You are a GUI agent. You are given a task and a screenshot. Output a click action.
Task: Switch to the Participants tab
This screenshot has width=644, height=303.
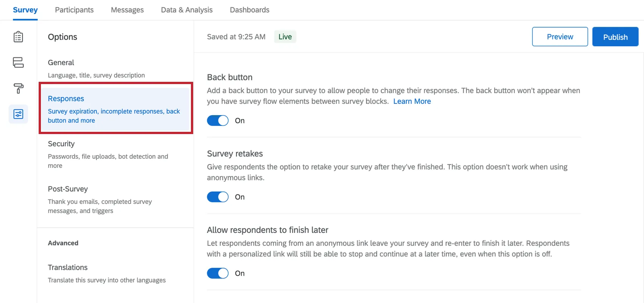[x=74, y=10]
